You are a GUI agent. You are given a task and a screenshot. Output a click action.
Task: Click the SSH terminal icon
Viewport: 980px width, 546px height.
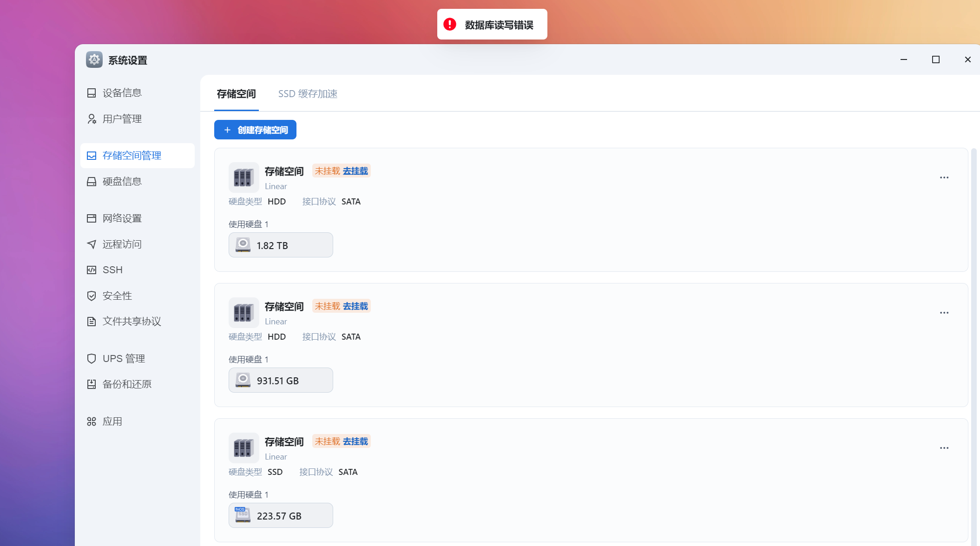click(92, 270)
